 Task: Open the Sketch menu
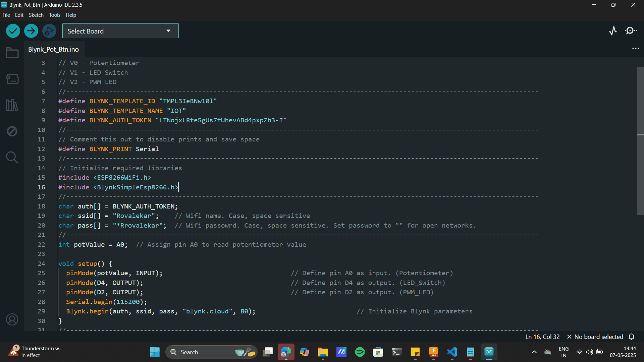pyautogui.click(x=36, y=15)
